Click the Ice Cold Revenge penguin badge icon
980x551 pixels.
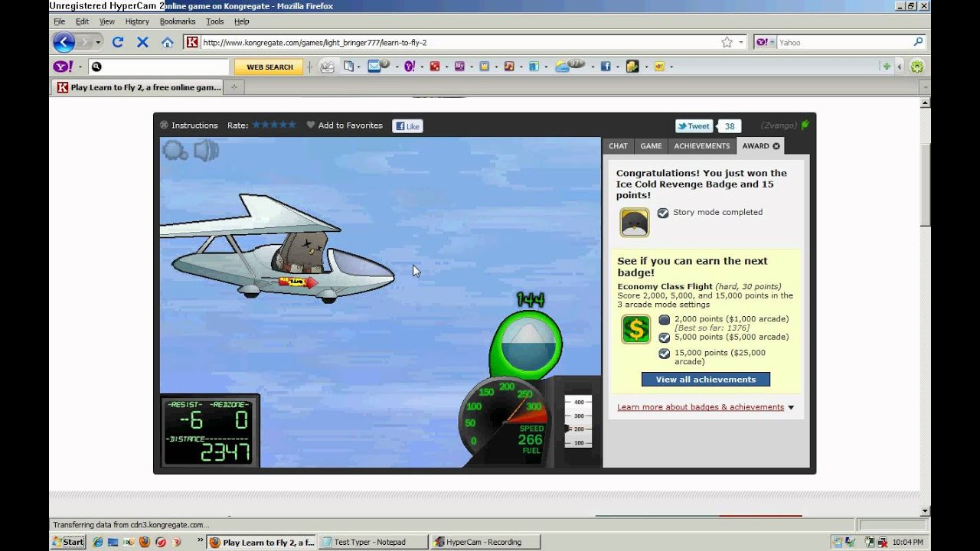point(635,223)
